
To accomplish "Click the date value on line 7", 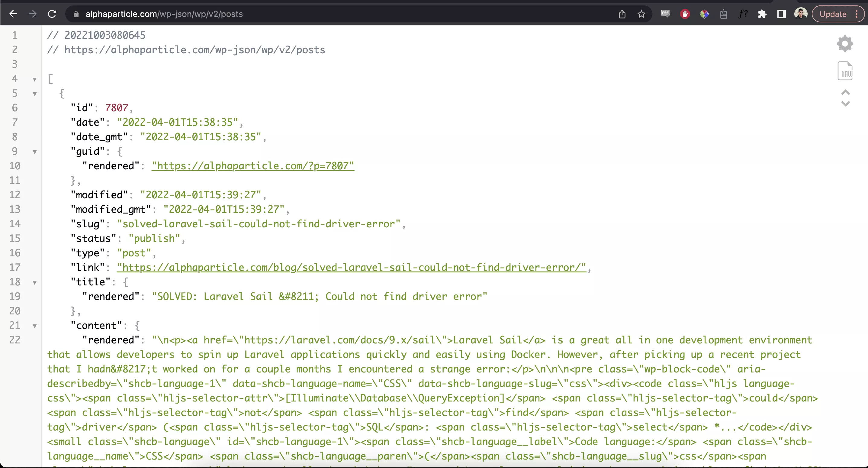I will [x=178, y=122].
